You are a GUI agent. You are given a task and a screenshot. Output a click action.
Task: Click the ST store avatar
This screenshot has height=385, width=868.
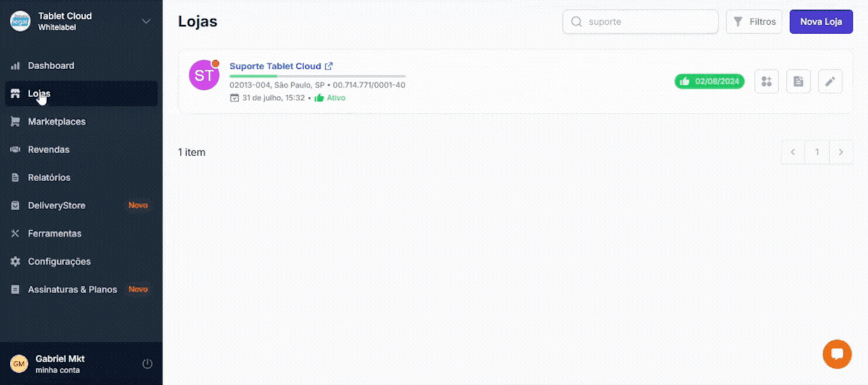tap(203, 76)
